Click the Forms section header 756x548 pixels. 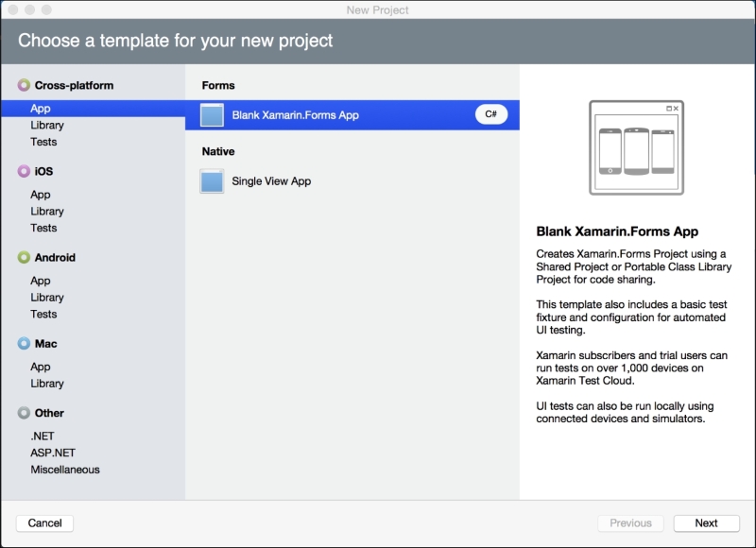pyautogui.click(x=218, y=85)
